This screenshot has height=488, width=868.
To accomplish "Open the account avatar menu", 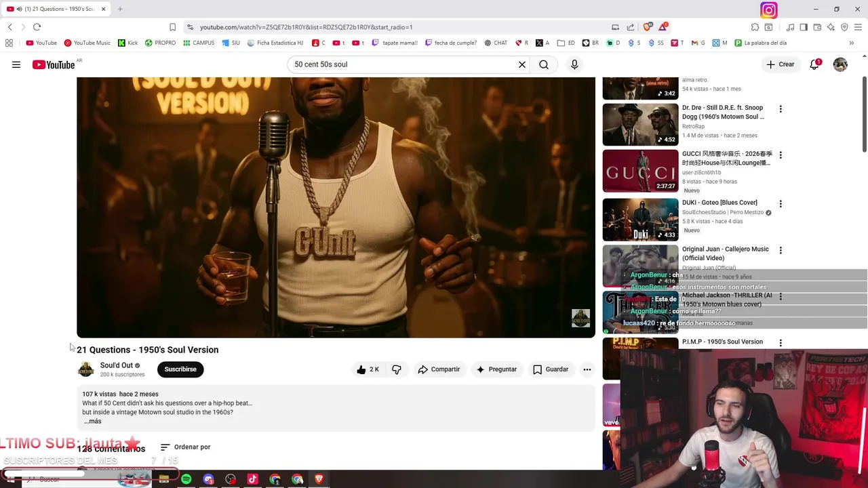I will tap(840, 64).
